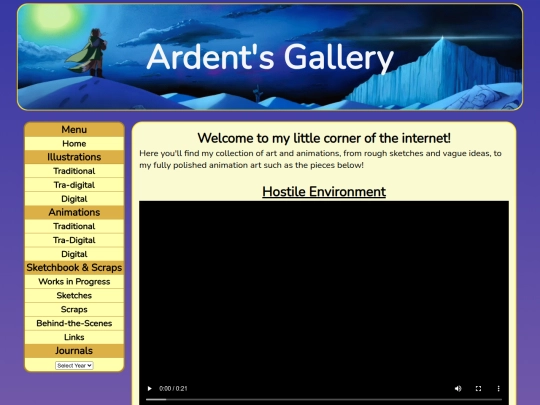
Task: Click the Sketchbook & Scraps menu heading
Action: pos(74,268)
